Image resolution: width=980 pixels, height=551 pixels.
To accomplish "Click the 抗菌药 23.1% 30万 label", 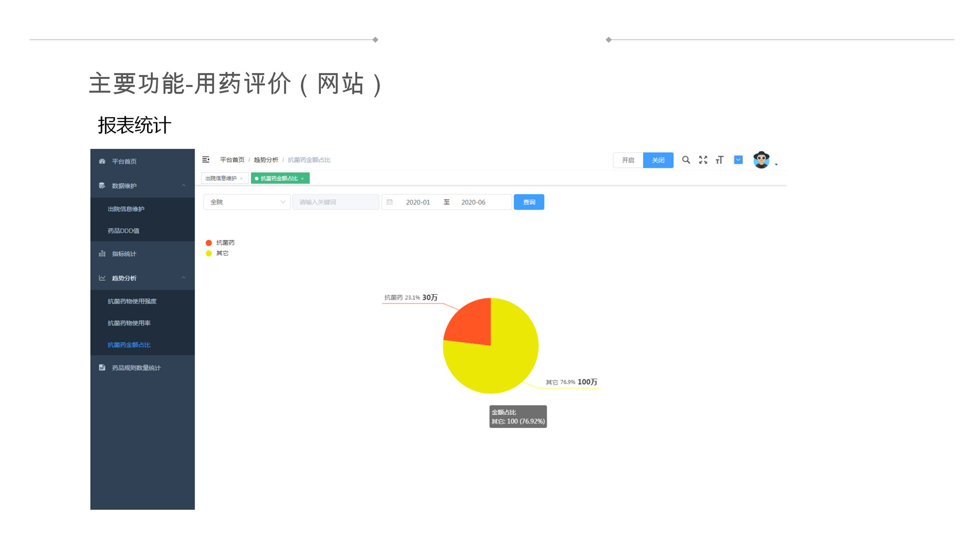I will click(411, 297).
